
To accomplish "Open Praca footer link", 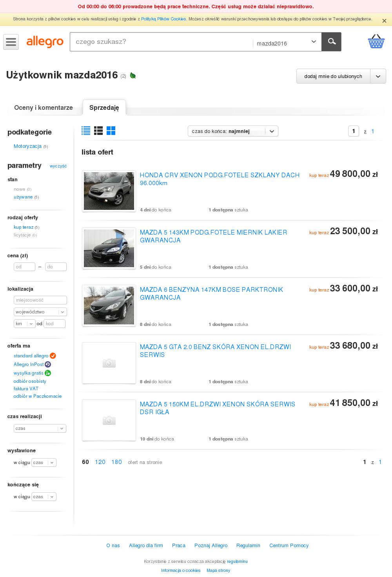I will coord(179,546).
